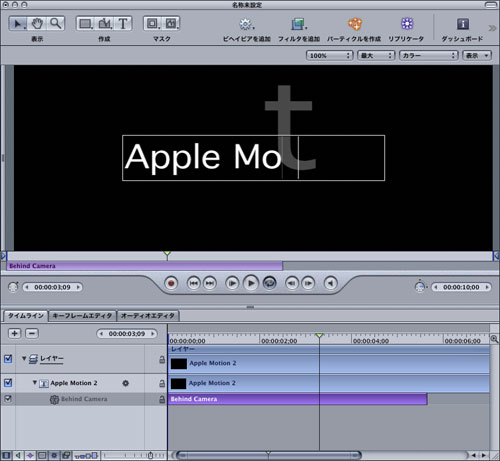This screenshot has height=461, width=500.
Task: Toggle show keyframes diamond button
Action: coord(30,455)
